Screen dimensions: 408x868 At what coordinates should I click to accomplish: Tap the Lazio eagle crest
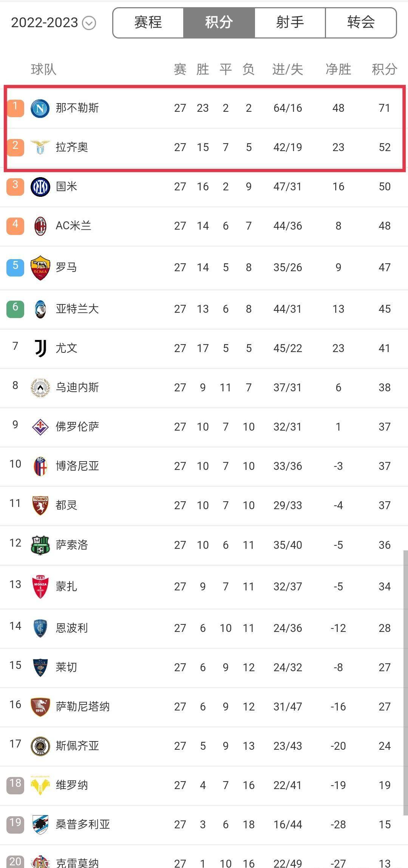click(40, 147)
